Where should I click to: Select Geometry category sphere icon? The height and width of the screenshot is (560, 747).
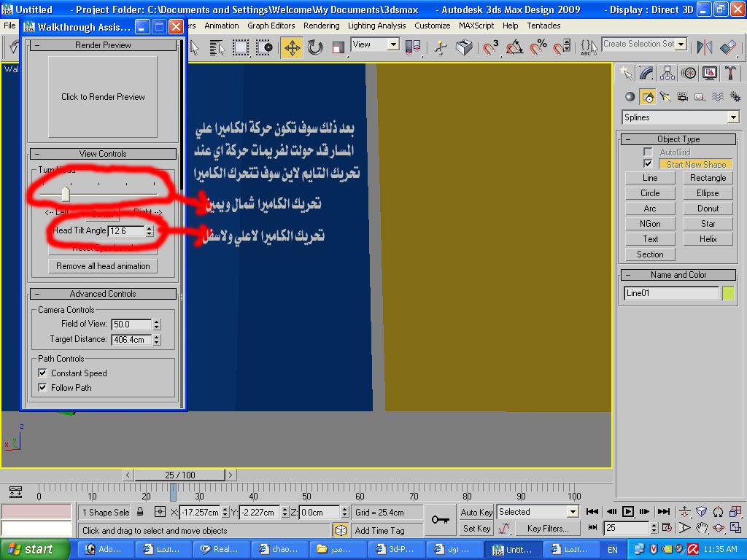[x=630, y=97]
